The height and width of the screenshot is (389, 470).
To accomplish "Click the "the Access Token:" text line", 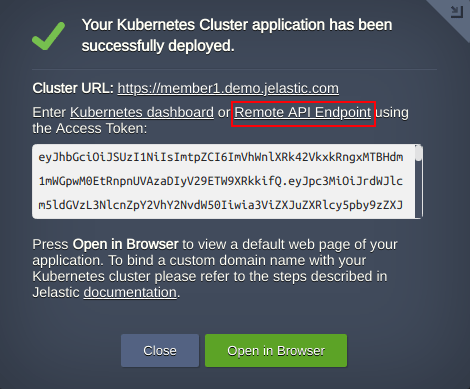I will click(90, 128).
